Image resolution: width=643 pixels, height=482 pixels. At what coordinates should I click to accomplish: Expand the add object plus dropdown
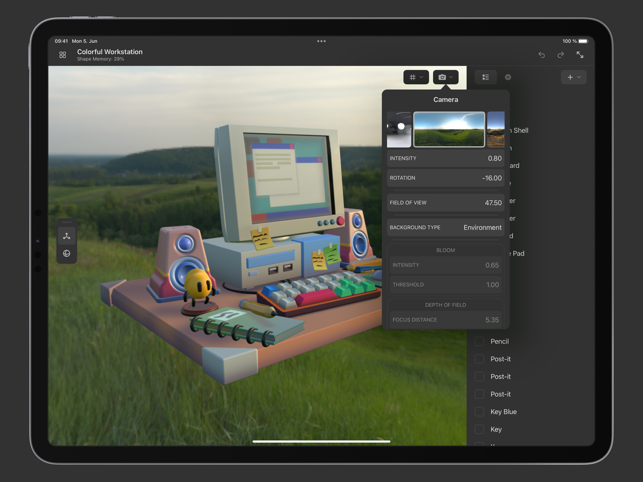tap(573, 77)
